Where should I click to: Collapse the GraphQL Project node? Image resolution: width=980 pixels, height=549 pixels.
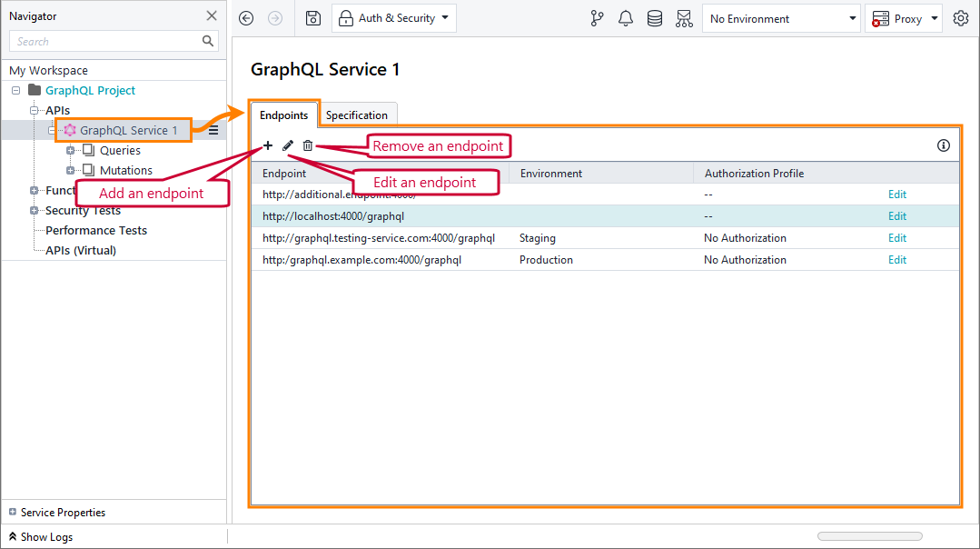point(15,90)
